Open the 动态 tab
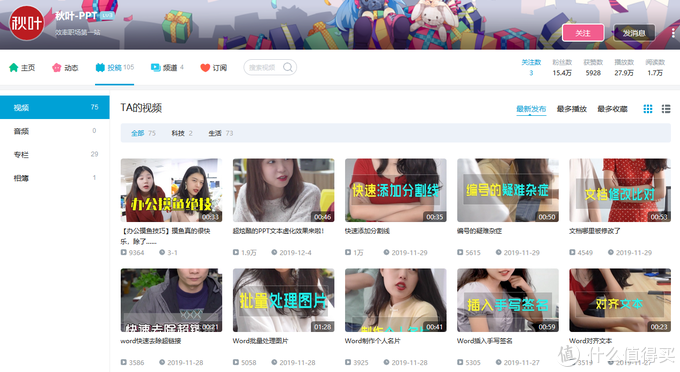The width and height of the screenshot is (680, 372). tap(65, 68)
